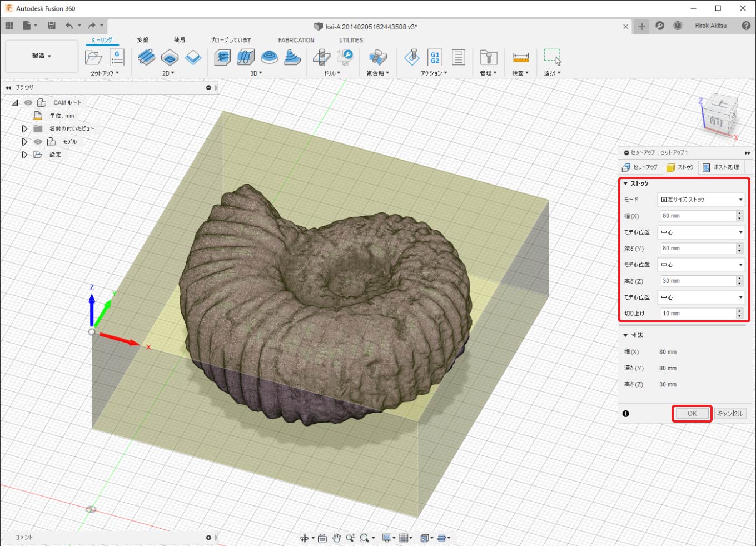Click the 3D Adaptive Clearing icon

[x=222, y=57]
